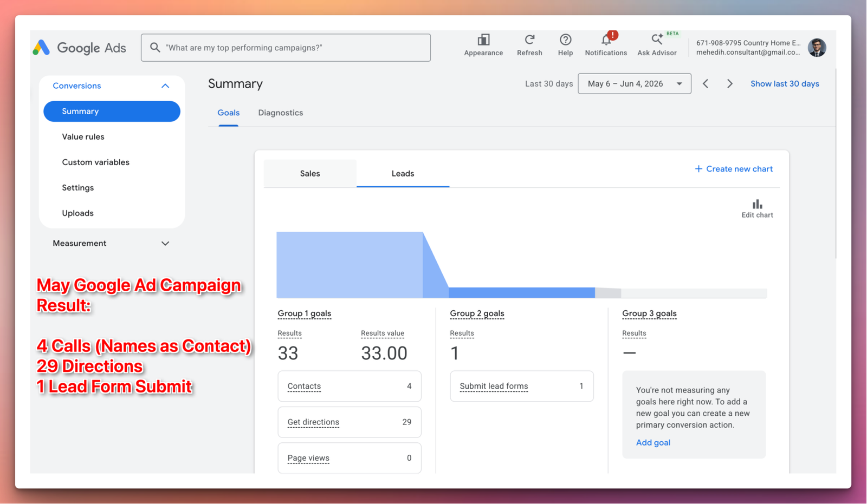Click Show last 30 days link
Image resolution: width=867 pixels, height=504 pixels.
click(785, 84)
